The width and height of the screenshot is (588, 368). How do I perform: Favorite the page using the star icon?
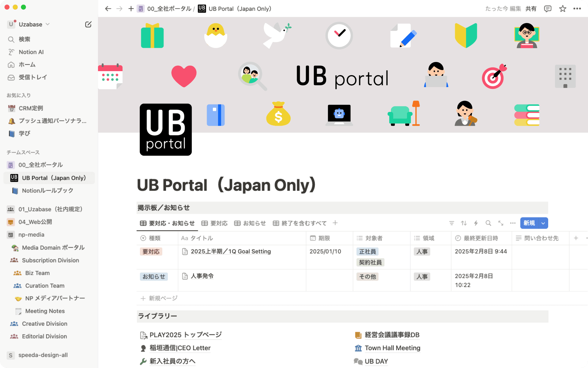[563, 9]
